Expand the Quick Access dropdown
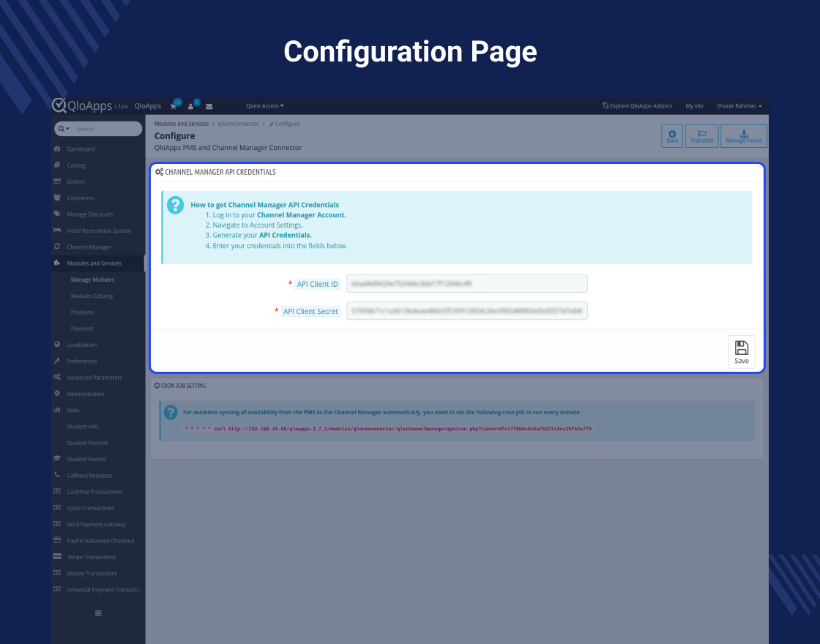The height and width of the screenshot is (644, 820). (x=264, y=105)
